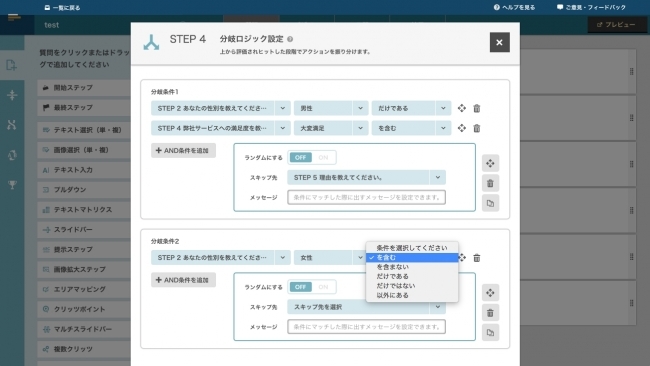650x366 pixels.
Task: Open the だけである condition dropdown
Action: 411,108
